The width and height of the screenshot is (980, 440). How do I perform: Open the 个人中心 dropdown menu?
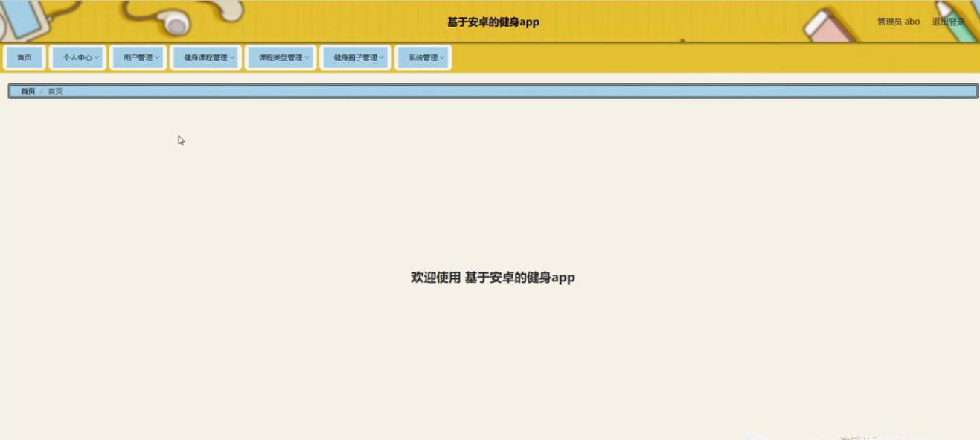tap(77, 57)
